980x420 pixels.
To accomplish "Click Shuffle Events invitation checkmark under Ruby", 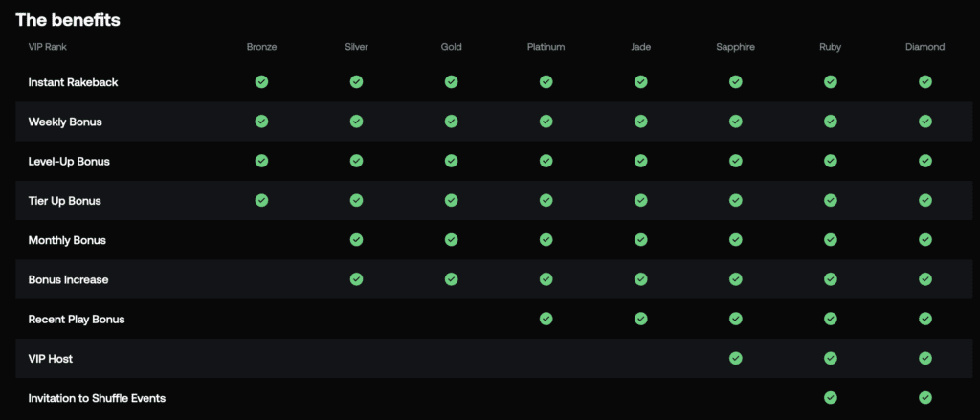I will (831, 397).
